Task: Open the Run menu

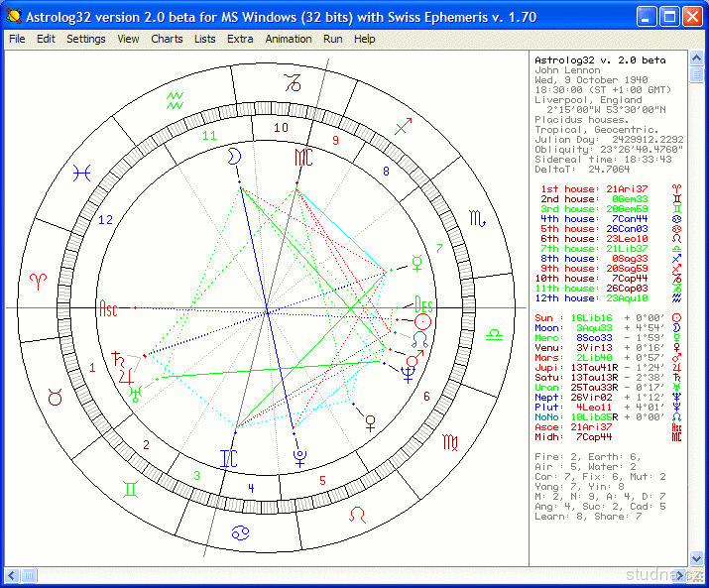Action: [333, 39]
